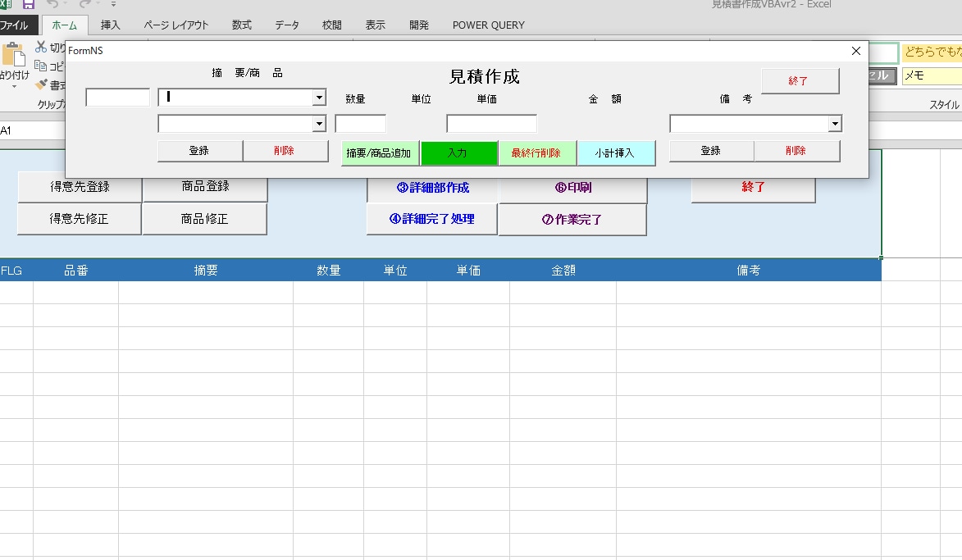
Task: Click the FLG column header cell
Action: point(16,271)
